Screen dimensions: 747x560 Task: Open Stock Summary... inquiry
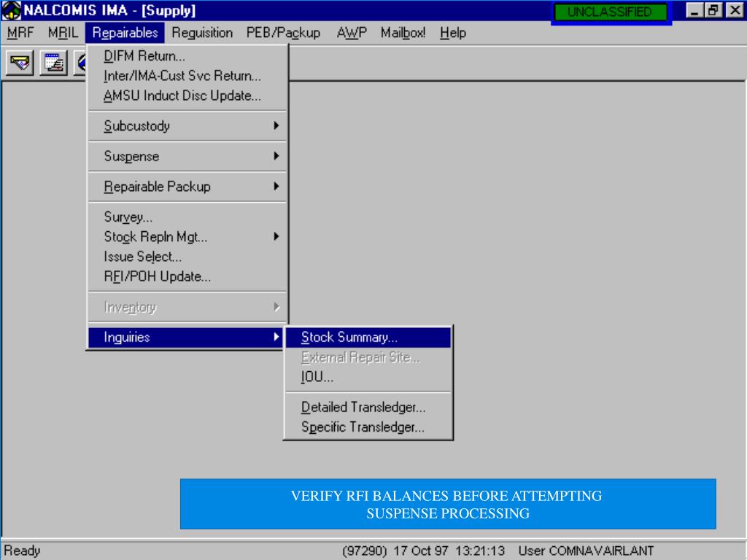[x=368, y=337]
